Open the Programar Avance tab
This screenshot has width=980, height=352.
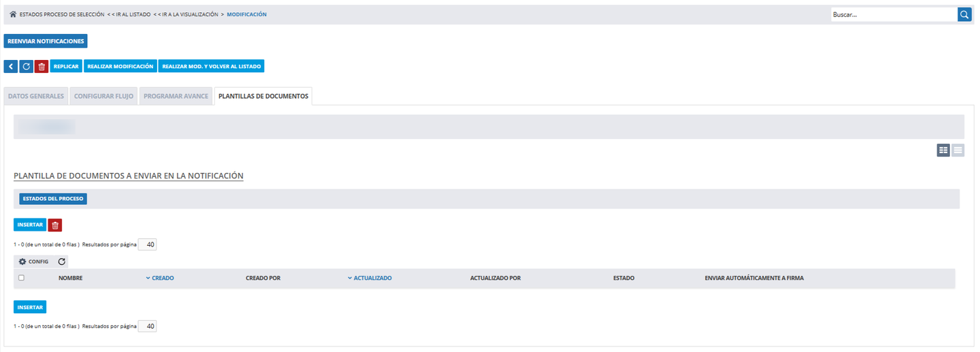(x=176, y=96)
